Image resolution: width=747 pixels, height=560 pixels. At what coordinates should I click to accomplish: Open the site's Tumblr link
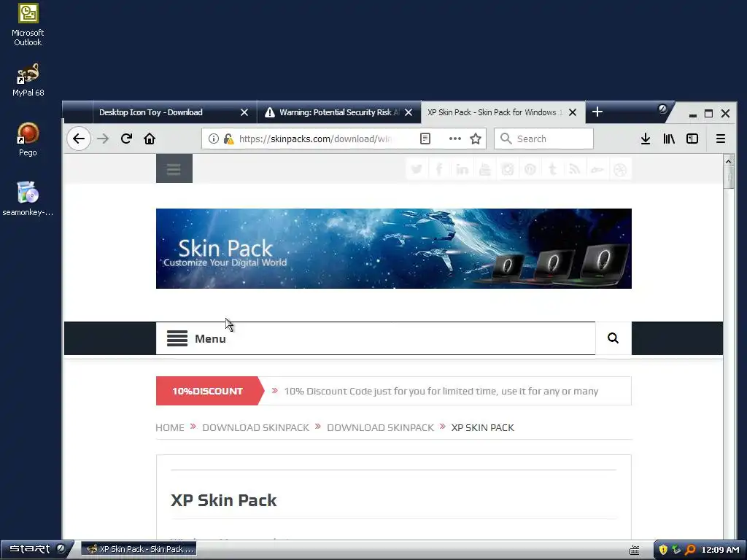(x=553, y=169)
